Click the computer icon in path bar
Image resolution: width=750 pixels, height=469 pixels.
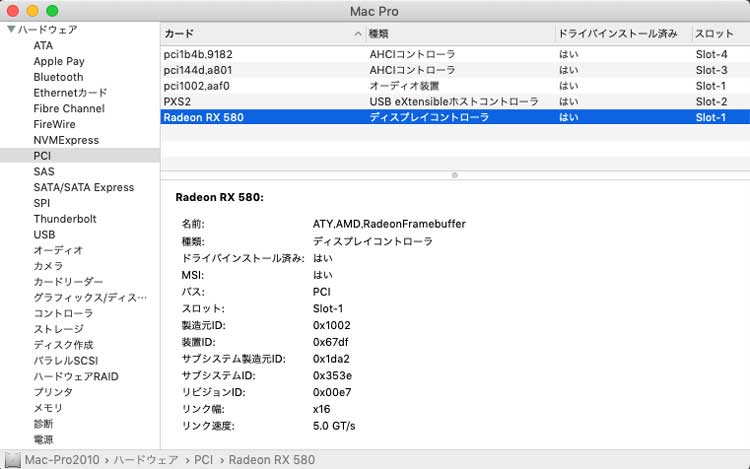coord(13,460)
